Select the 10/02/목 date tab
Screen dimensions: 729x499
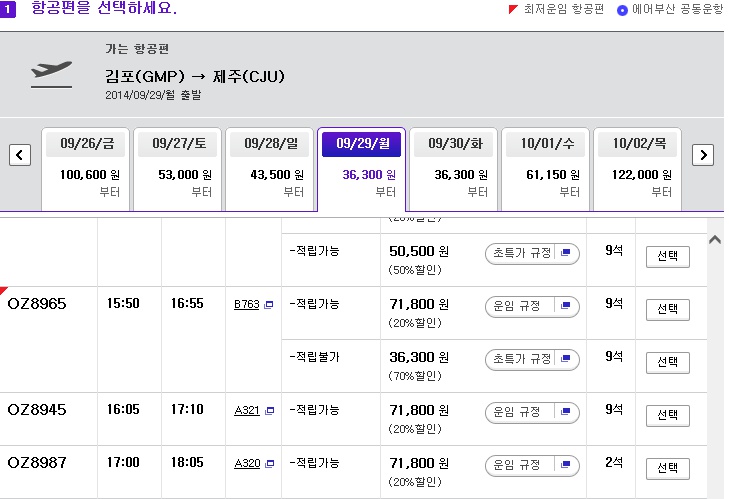[638, 169]
